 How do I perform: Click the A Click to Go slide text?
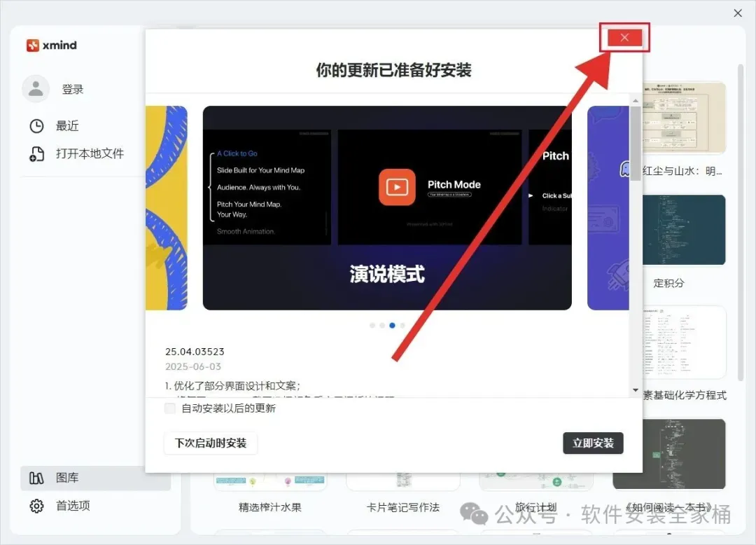coord(237,153)
